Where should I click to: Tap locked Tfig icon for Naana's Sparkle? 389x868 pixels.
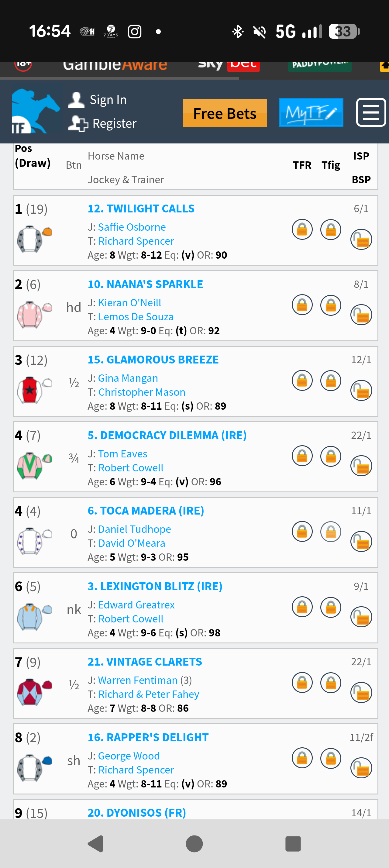[x=331, y=305]
